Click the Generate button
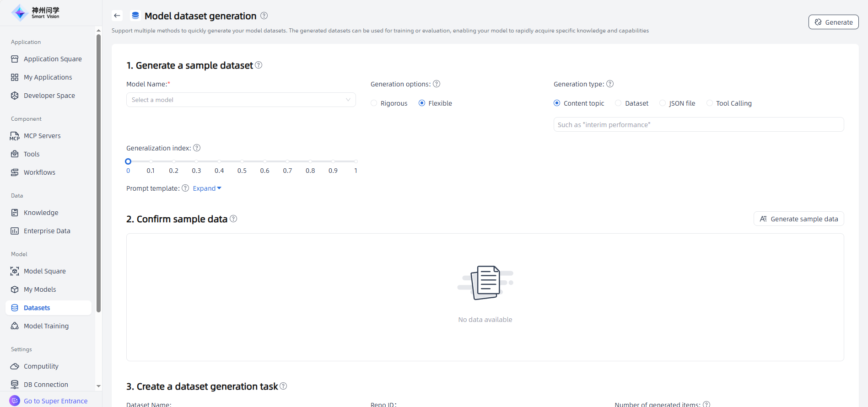The image size is (868, 407). pyautogui.click(x=833, y=22)
